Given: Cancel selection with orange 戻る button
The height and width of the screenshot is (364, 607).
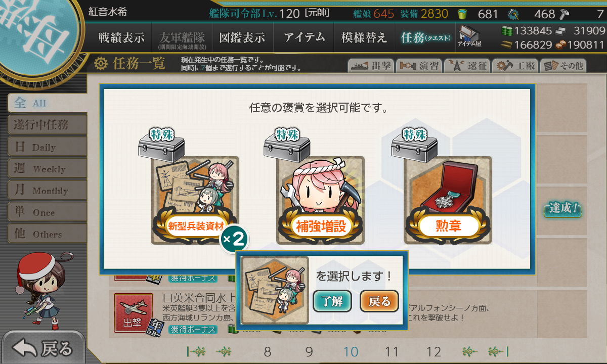Looking at the screenshot, I should (379, 301).
